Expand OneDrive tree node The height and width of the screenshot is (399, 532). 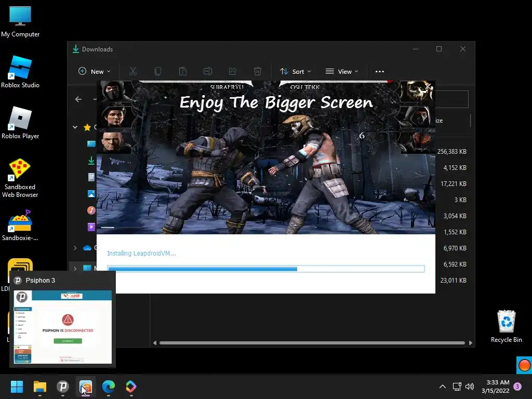pos(75,248)
